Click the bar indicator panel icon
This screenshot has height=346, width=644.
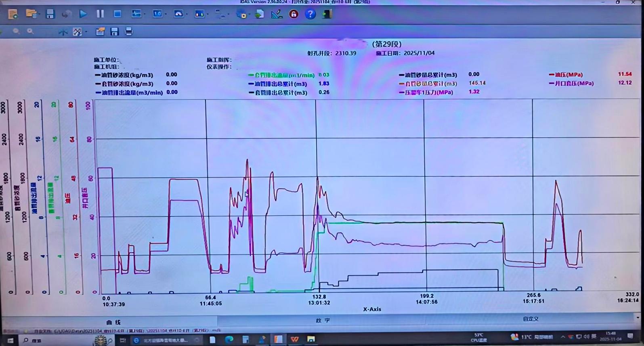click(x=199, y=14)
